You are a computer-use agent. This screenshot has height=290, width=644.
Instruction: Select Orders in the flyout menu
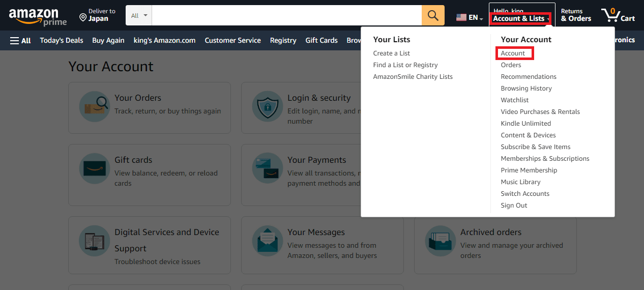pyautogui.click(x=511, y=65)
